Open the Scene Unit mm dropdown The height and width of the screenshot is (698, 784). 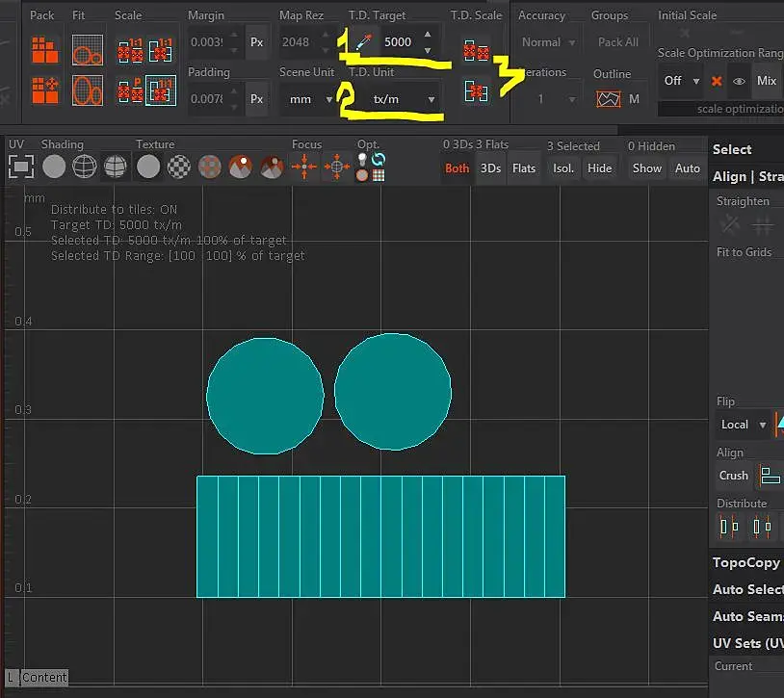point(307,99)
